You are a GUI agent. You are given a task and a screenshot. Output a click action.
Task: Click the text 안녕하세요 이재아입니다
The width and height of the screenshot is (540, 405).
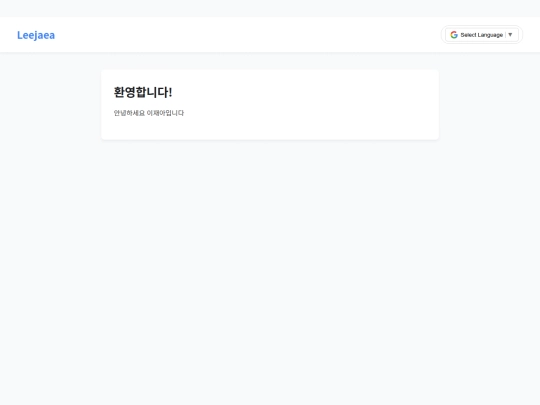149,113
